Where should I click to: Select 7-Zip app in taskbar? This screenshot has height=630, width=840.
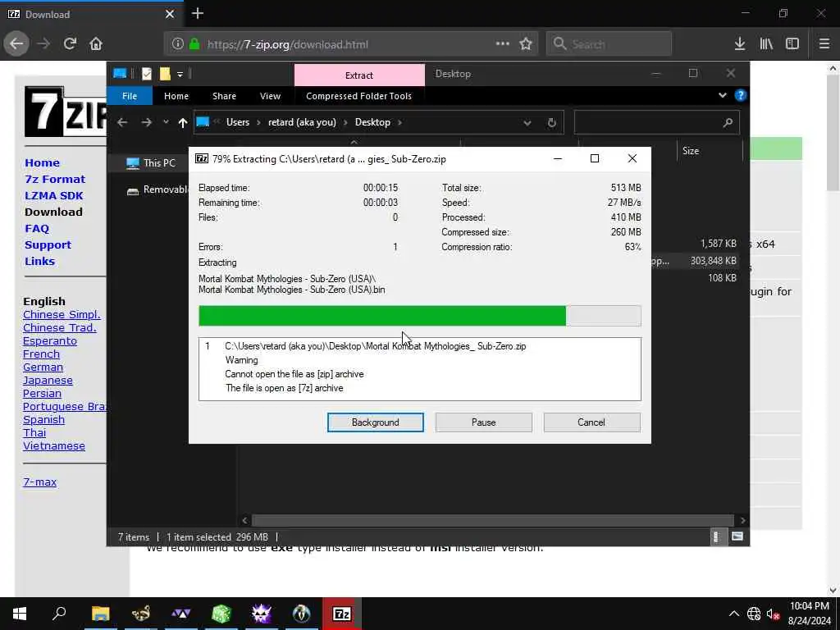click(342, 614)
